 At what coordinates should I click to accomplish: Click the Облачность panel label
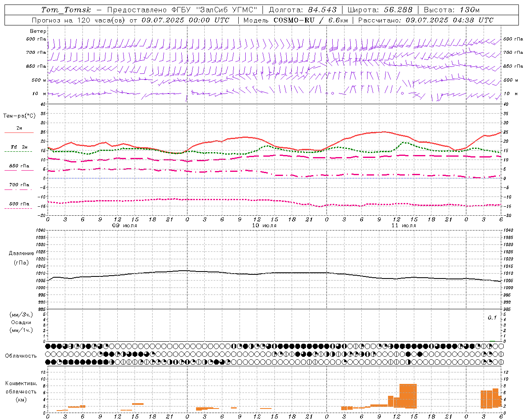pos(21,356)
